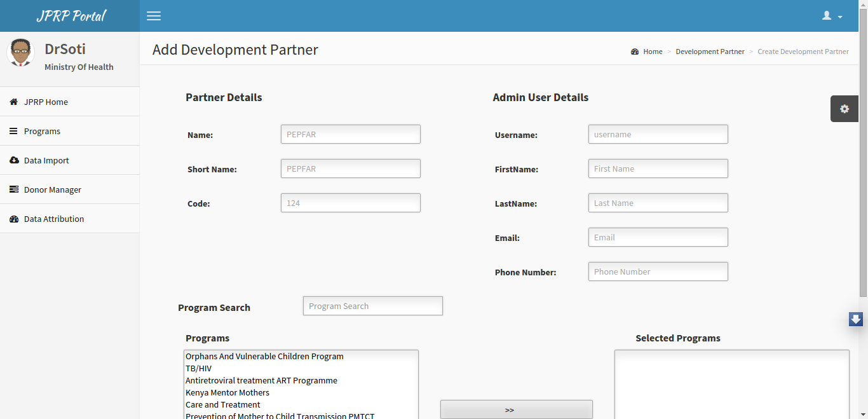Click the Username input field

pos(658,134)
